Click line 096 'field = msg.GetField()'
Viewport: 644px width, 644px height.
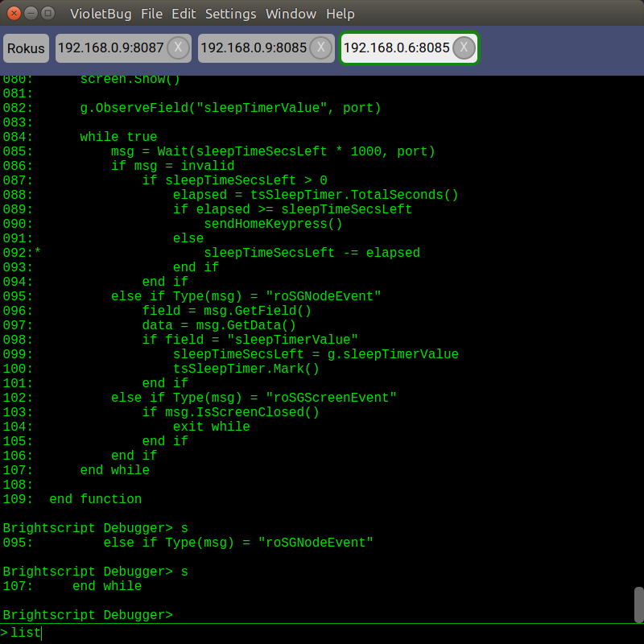coord(227,311)
